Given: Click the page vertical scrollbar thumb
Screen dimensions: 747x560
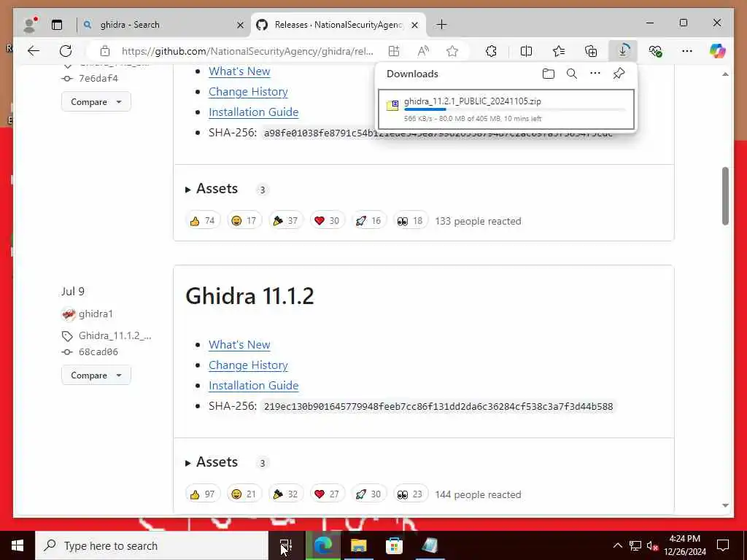Looking at the screenshot, I should [x=725, y=195].
